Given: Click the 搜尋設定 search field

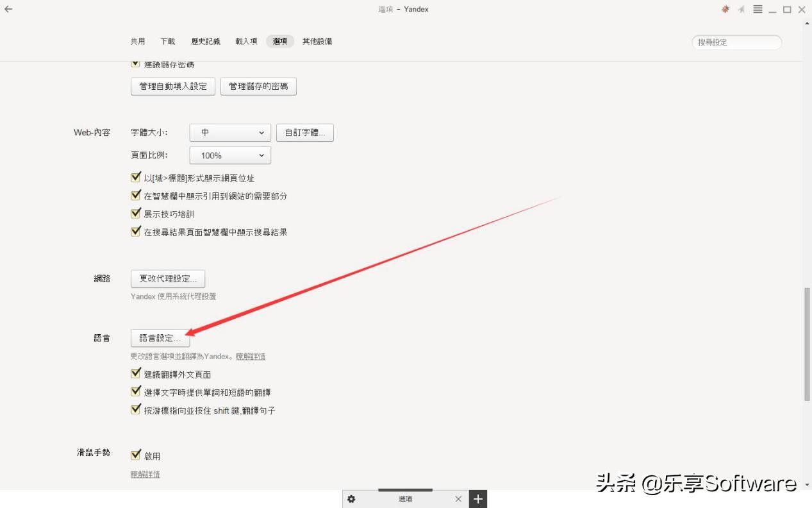Looking at the screenshot, I should (736, 42).
